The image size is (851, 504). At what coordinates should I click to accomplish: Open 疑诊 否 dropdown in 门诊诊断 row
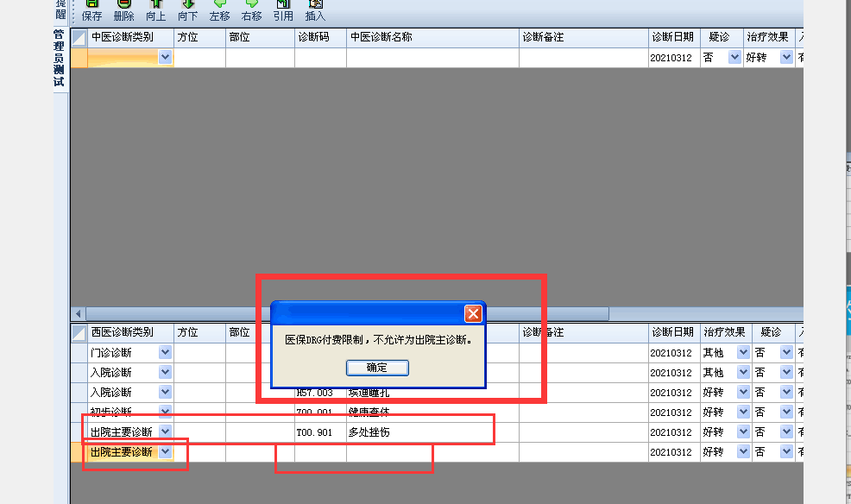786,352
